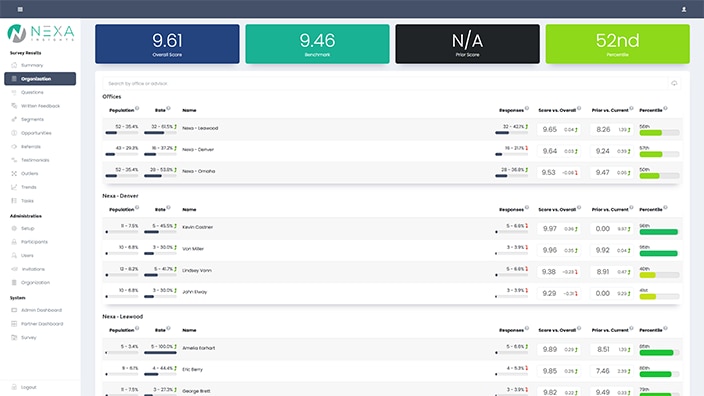The height and width of the screenshot is (396, 704).
Task: Click the cloud download icon near search
Action: pyautogui.click(x=674, y=83)
